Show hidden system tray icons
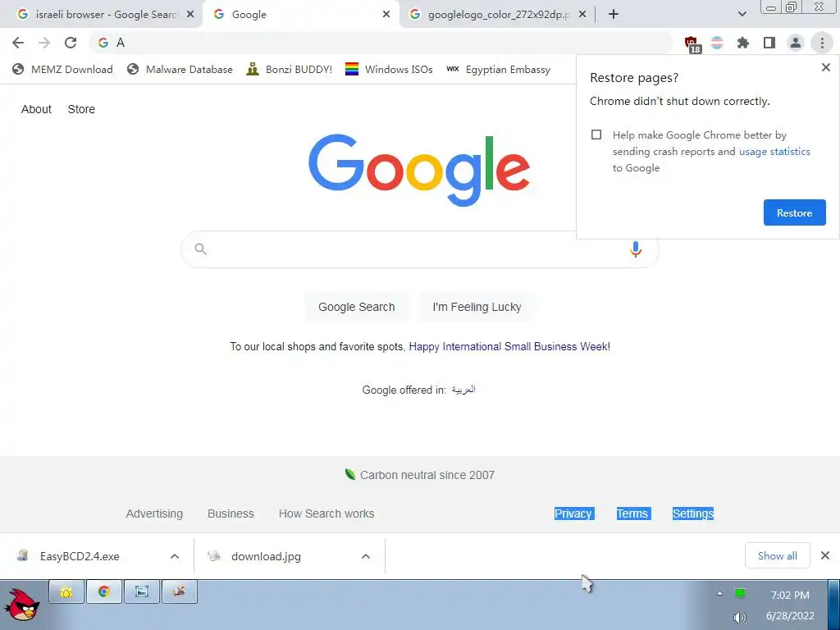Image resolution: width=840 pixels, height=630 pixels. pos(719,593)
